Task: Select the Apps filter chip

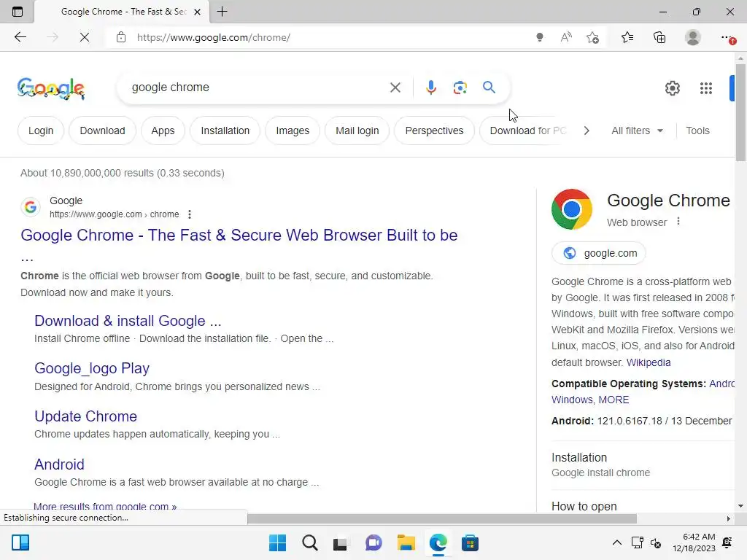Action: pyautogui.click(x=163, y=131)
